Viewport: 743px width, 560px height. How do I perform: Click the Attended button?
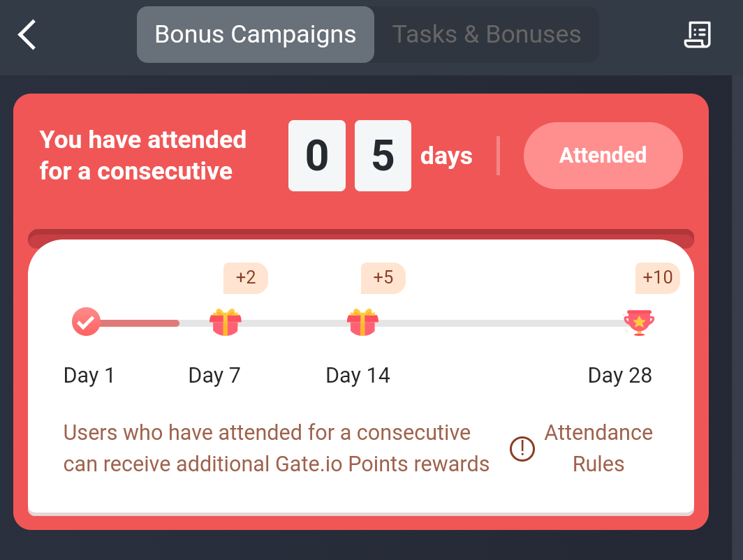tap(603, 156)
